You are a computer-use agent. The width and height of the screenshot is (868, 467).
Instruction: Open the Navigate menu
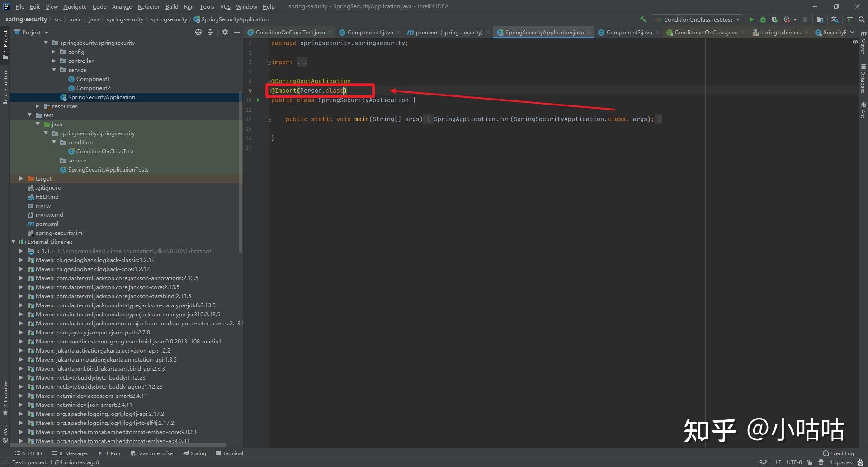(75, 6)
